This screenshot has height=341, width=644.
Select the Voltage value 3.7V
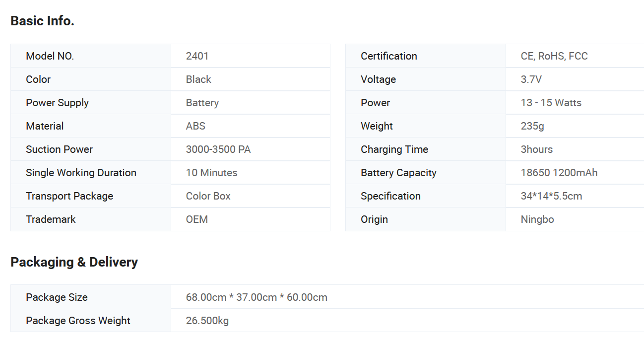[531, 79]
